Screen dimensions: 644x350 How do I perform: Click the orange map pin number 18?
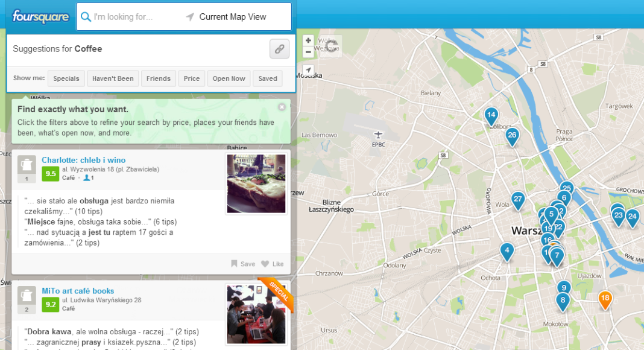(x=605, y=300)
